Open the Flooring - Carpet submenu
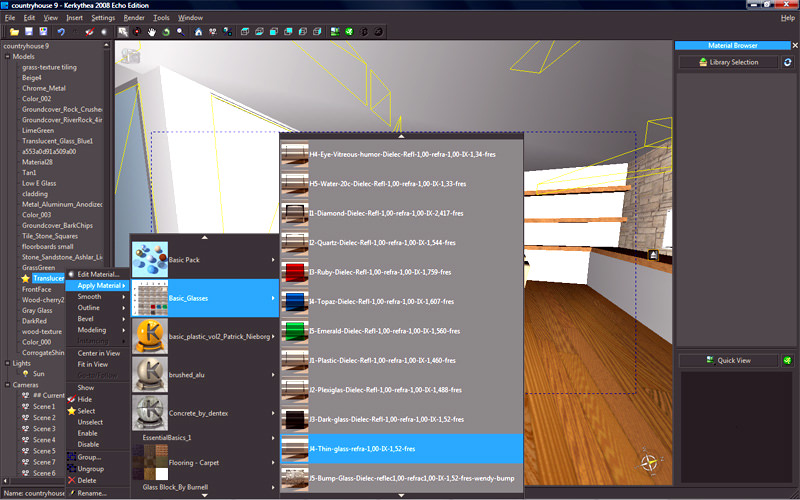Viewport: 800px width, 500px height. pyautogui.click(x=205, y=462)
